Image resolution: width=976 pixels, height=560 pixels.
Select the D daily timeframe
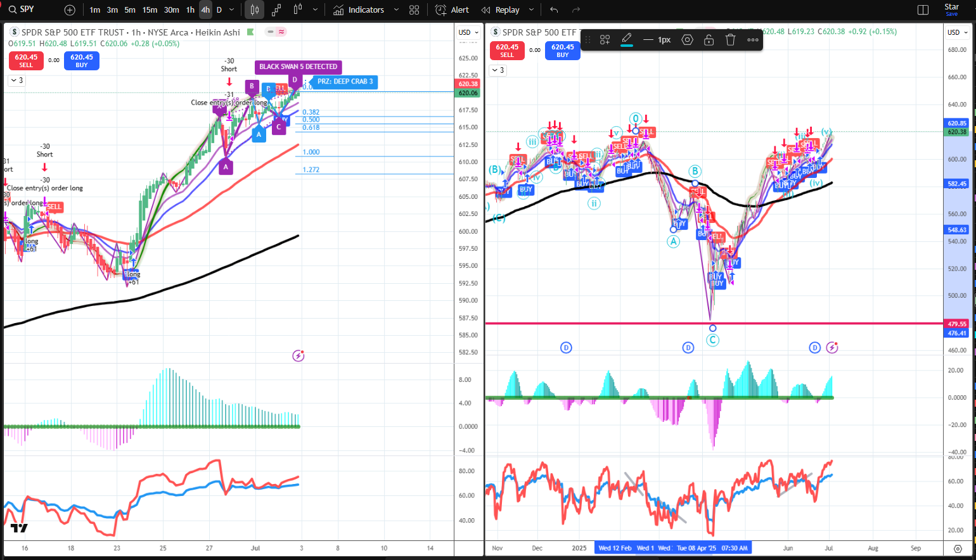pyautogui.click(x=219, y=10)
